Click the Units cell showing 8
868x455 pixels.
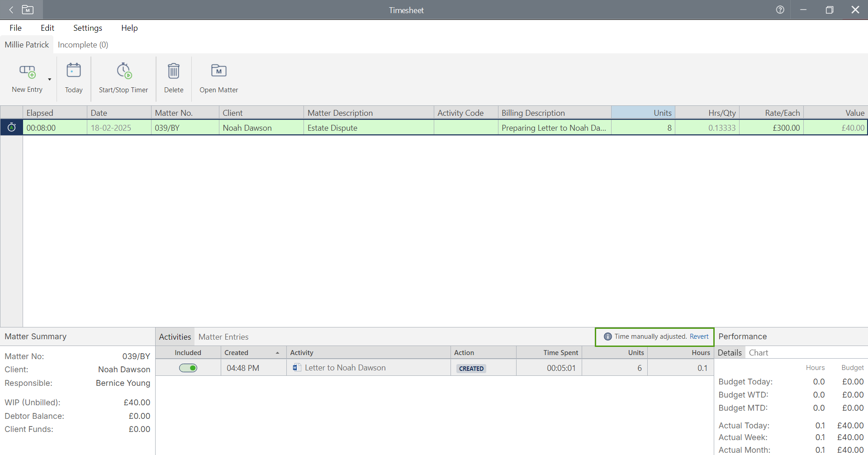(643, 128)
